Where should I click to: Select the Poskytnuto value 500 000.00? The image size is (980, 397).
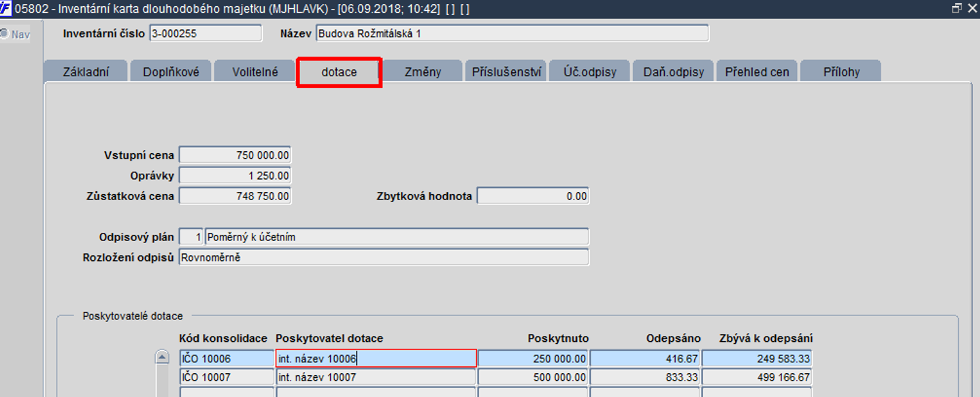point(533,377)
